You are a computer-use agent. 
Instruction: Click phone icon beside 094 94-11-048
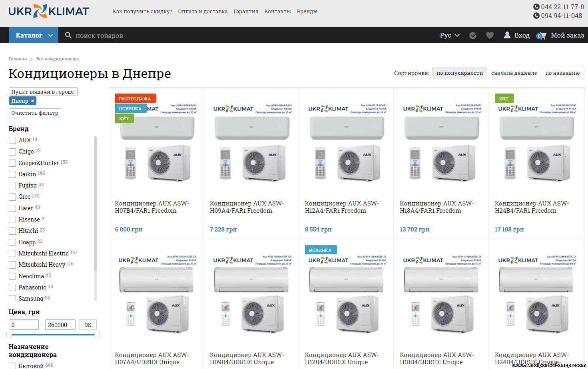tap(536, 16)
